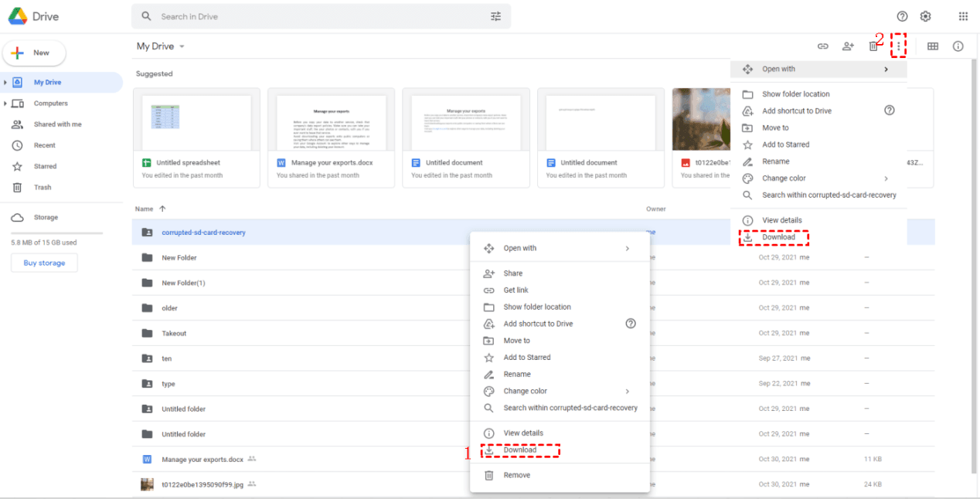Expand the My Drive tree arrow
The height and width of the screenshot is (499, 980).
pos(5,82)
